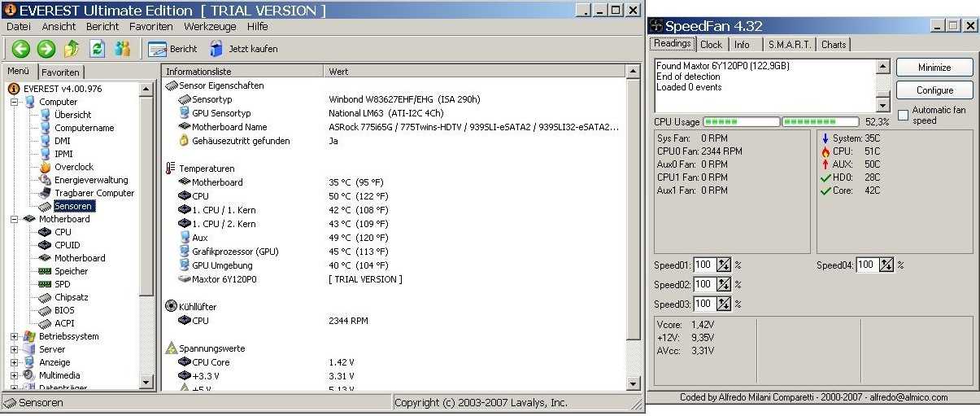Click the Configure button in SpeedFan
Screen dimensions: 980x416
934,90
